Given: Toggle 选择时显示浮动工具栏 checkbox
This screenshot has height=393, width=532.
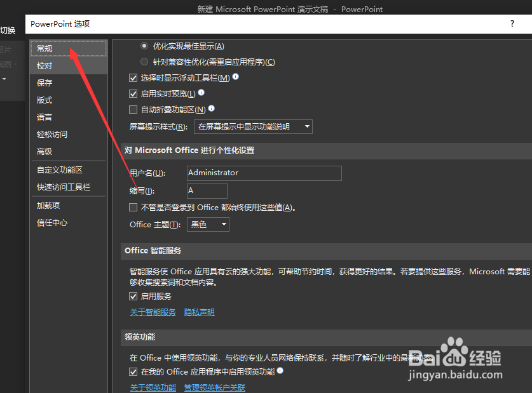Looking at the screenshot, I should tap(133, 78).
